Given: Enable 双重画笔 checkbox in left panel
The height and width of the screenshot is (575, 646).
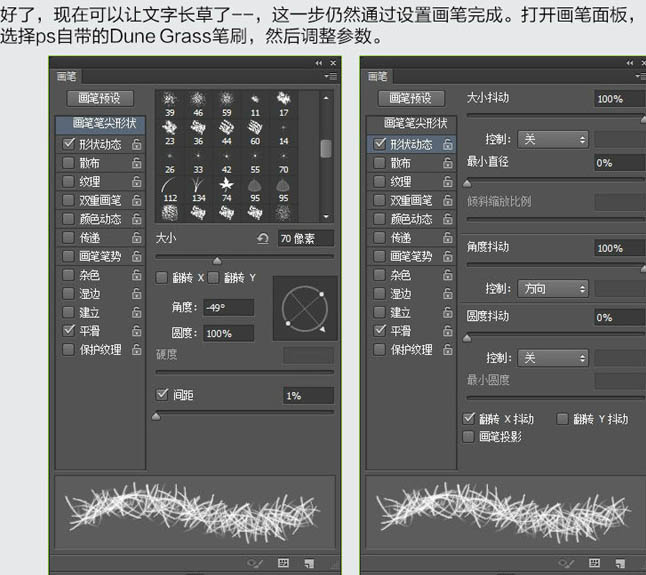Looking at the screenshot, I should pyautogui.click(x=68, y=200).
